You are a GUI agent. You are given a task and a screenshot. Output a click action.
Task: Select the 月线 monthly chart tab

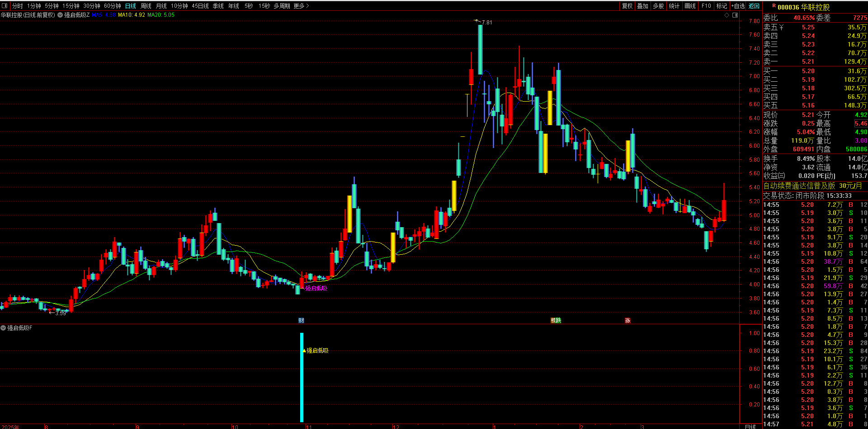[x=161, y=6]
